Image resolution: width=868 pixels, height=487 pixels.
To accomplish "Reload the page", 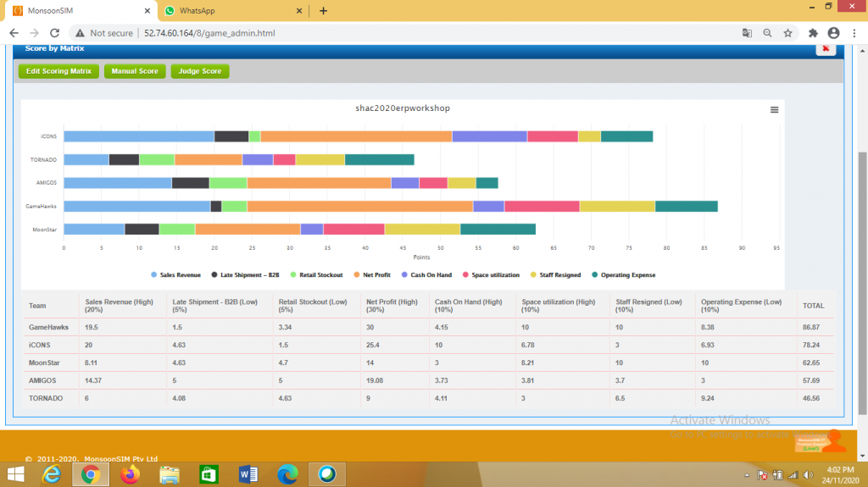I will point(54,33).
